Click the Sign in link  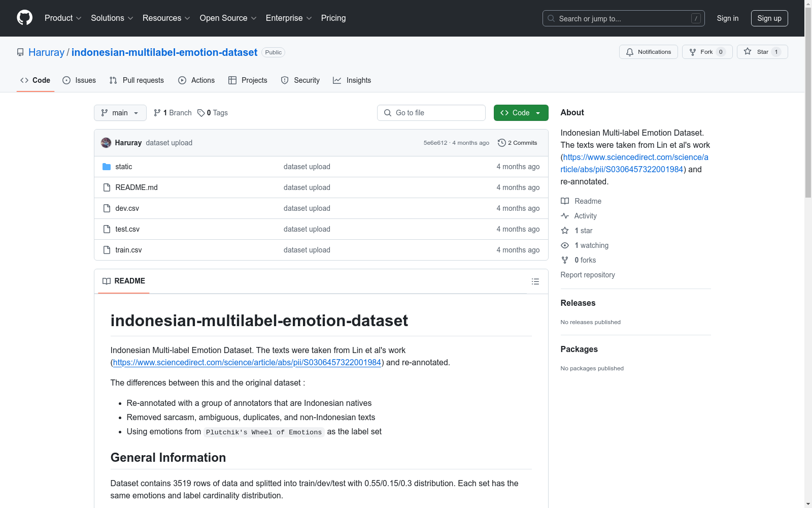pyautogui.click(x=728, y=18)
